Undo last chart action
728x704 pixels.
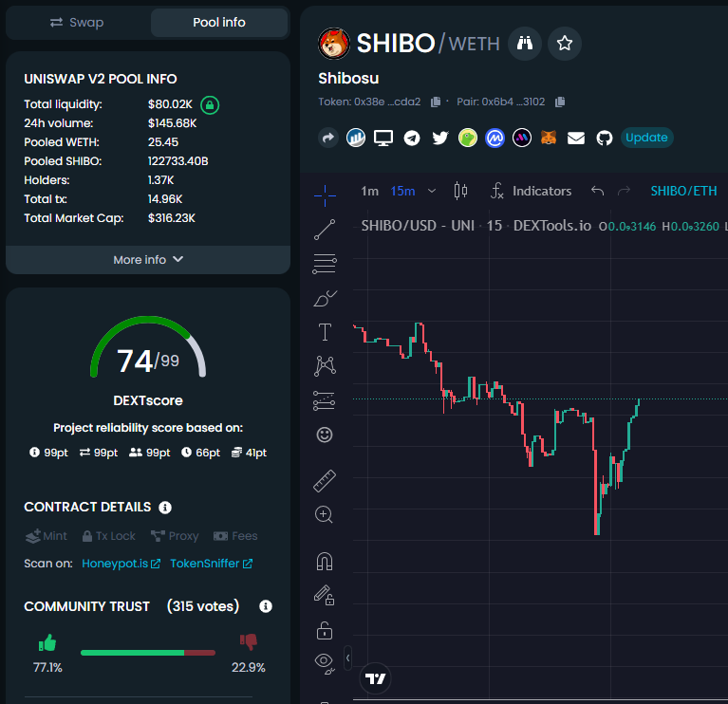[598, 191]
